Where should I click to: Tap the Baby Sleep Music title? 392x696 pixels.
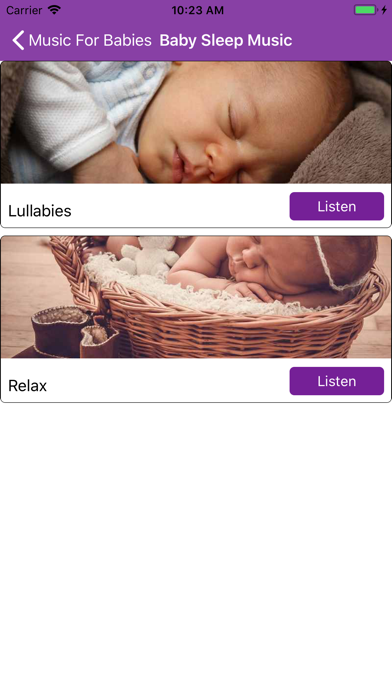click(226, 40)
